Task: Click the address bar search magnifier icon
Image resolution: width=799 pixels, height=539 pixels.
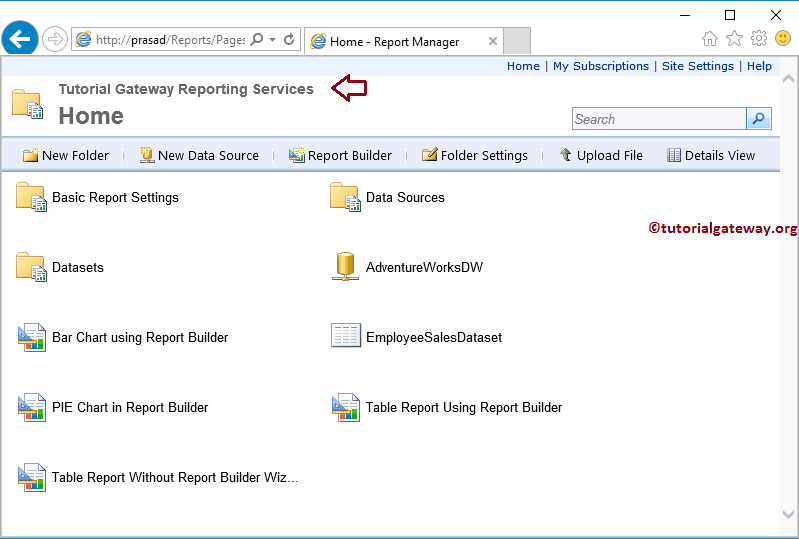Action: click(257, 39)
